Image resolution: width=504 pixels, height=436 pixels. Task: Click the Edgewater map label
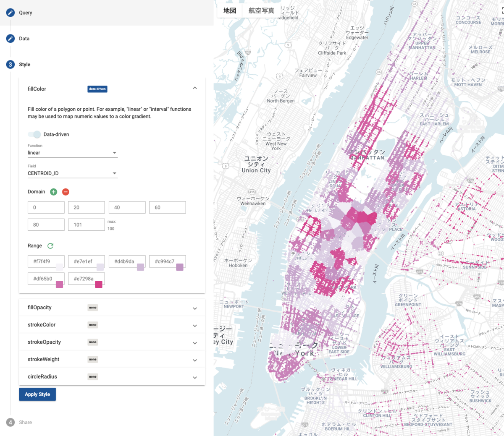(x=357, y=37)
